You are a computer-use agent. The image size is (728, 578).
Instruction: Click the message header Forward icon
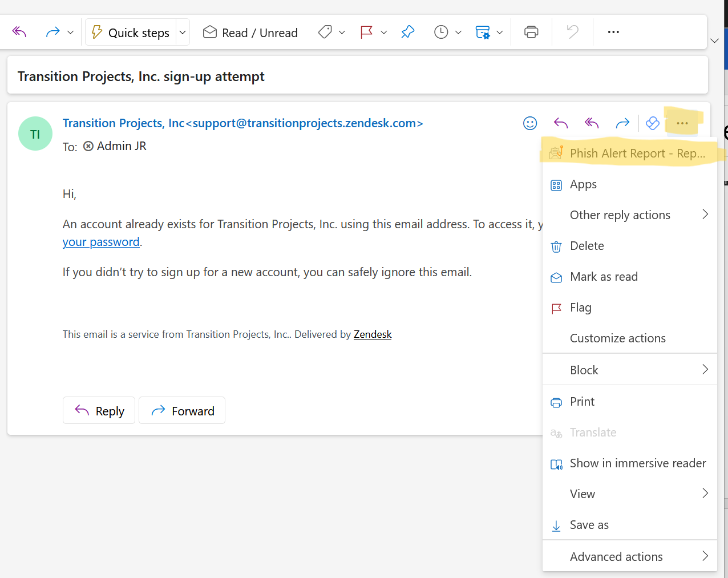point(622,123)
